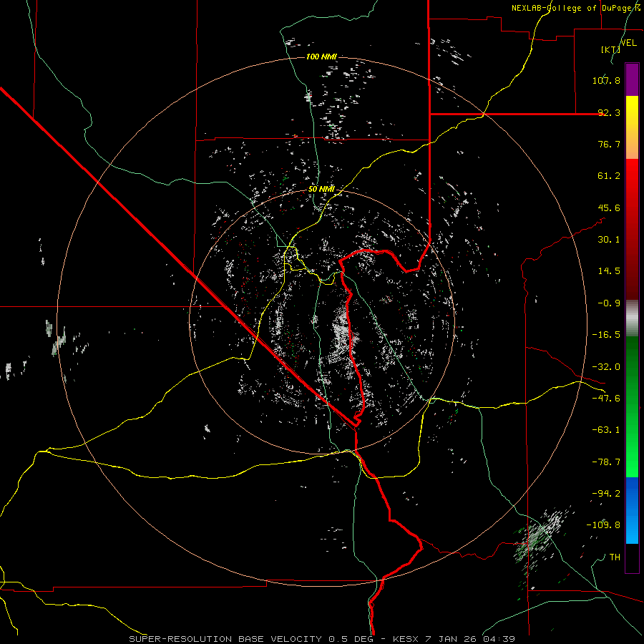Select the purple segment of the color bar

point(632,79)
